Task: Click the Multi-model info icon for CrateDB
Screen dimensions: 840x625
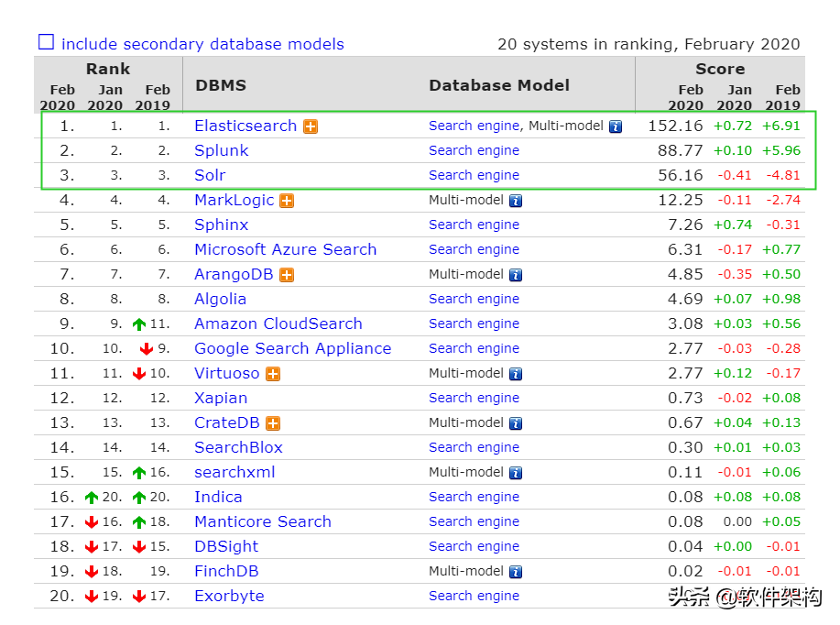Action: click(x=516, y=423)
